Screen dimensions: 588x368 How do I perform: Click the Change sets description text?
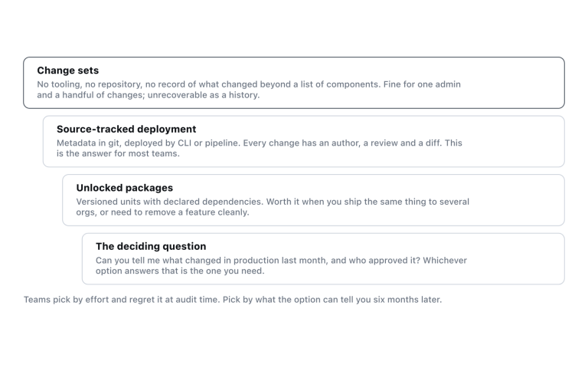[x=249, y=90]
